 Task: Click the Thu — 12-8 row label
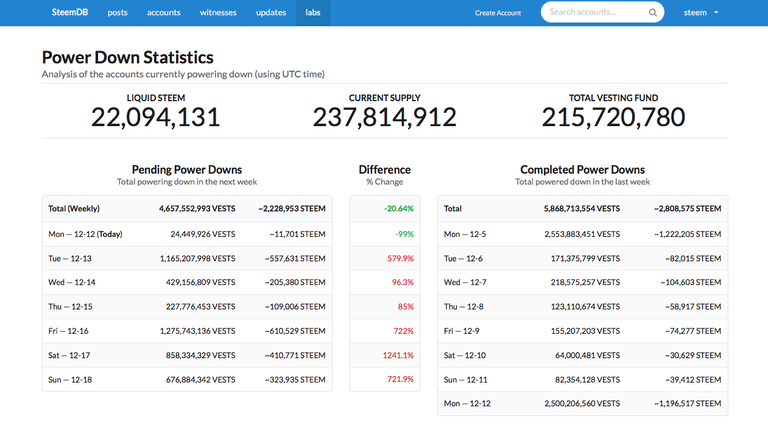click(463, 307)
